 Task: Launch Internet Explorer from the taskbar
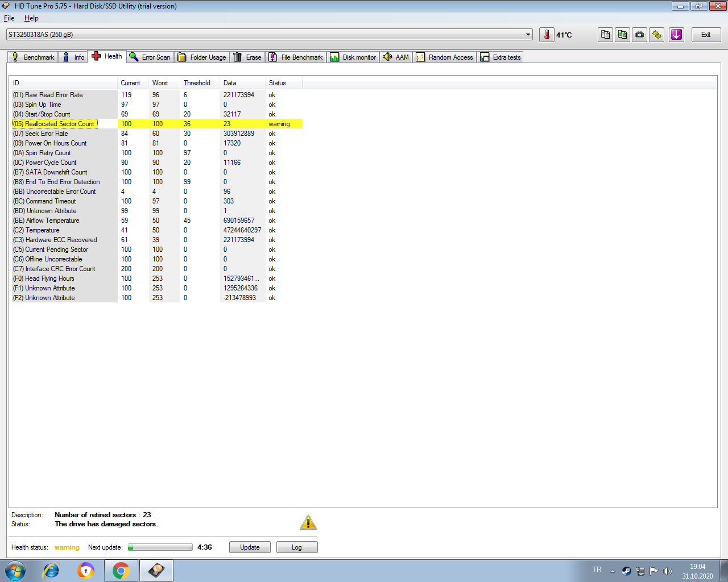pyautogui.click(x=51, y=571)
